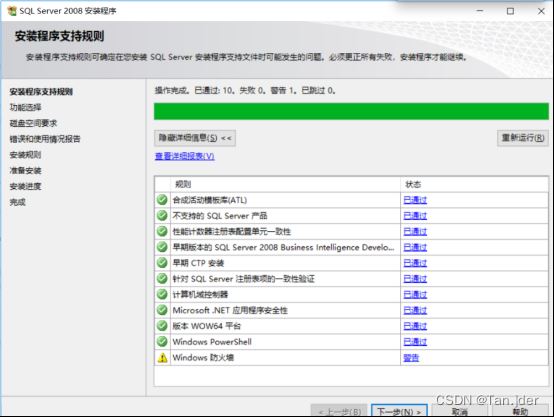Click the 操作完成 status summary line
The width and height of the screenshot is (554, 417).
[245, 91]
